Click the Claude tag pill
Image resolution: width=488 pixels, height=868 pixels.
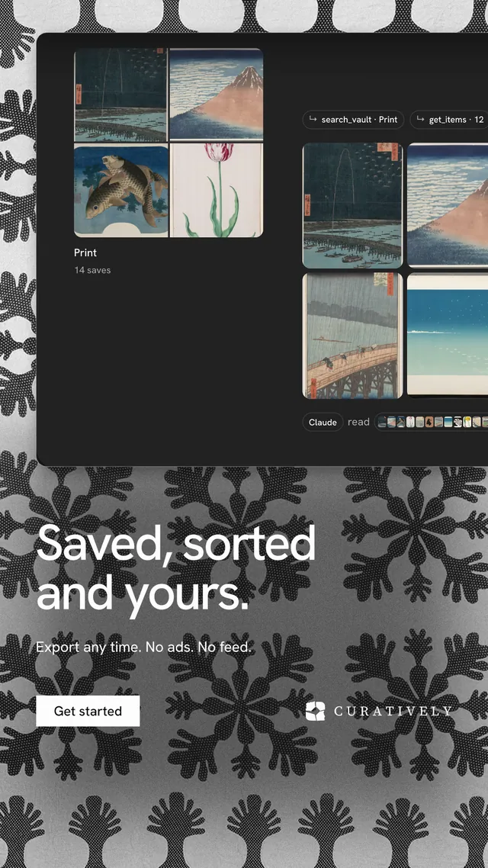[323, 422]
